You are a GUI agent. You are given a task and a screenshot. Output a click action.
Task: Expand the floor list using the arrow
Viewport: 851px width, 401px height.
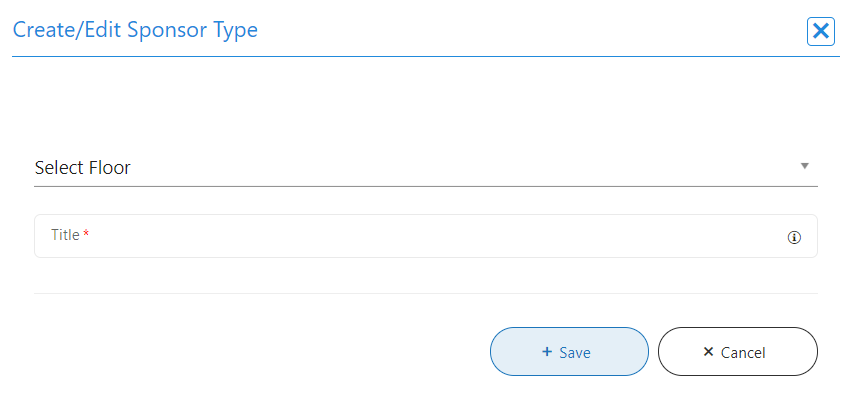(804, 166)
